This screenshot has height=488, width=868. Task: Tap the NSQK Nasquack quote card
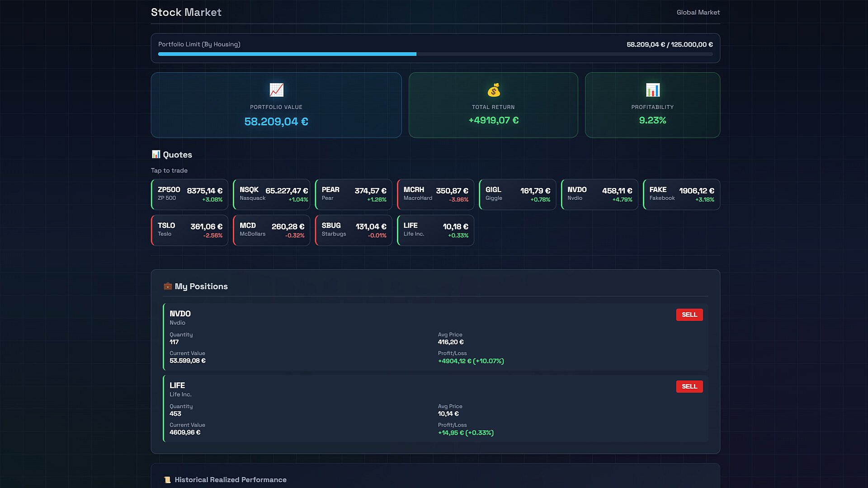point(271,194)
